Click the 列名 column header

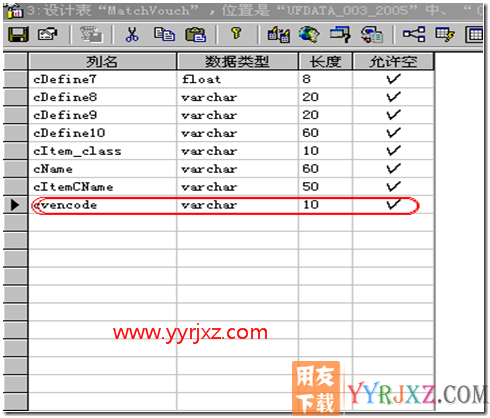[x=102, y=61]
